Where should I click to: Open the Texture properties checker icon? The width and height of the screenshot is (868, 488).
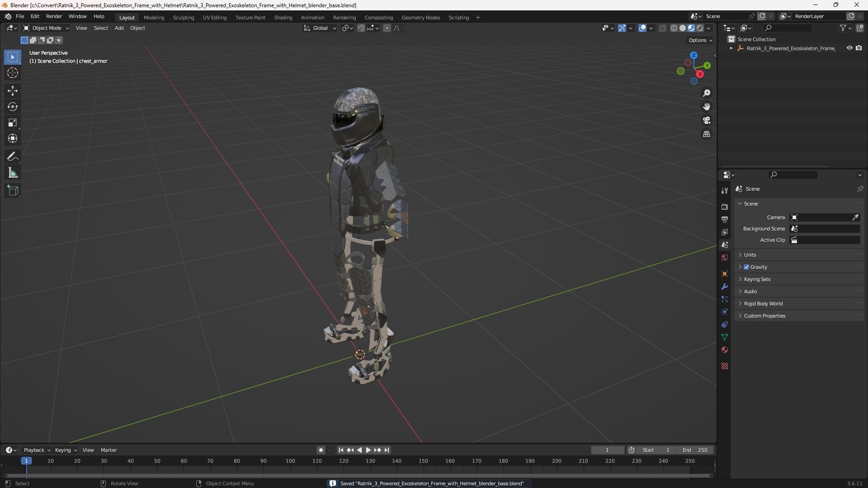(x=725, y=366)
